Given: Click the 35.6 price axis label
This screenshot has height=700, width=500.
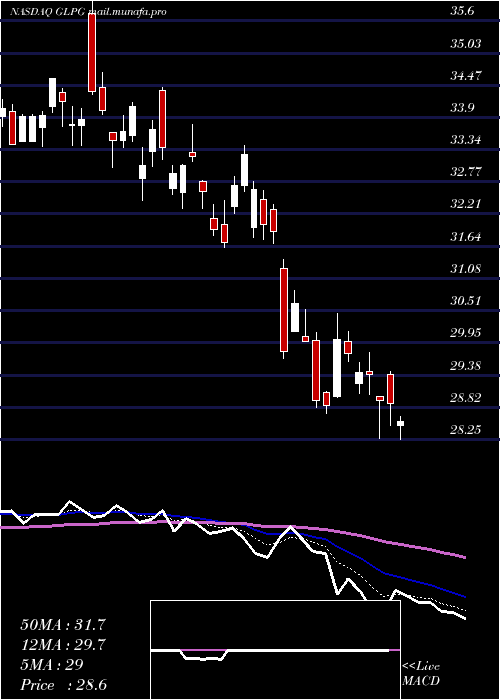Looking at the screenshot, I should point(462,12).
